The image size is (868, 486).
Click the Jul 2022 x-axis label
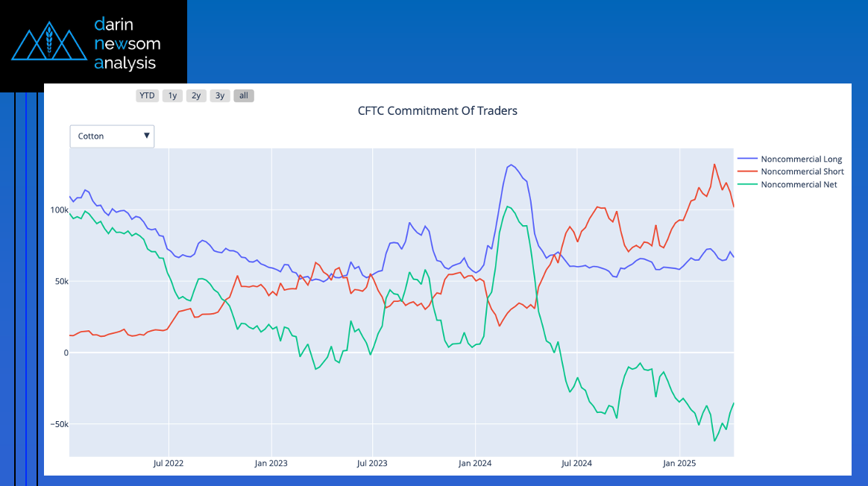169,464
